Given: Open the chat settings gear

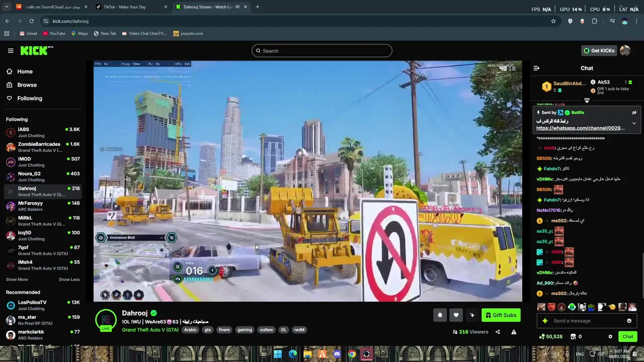Looking at the screenshot, I should coord(610,337).
